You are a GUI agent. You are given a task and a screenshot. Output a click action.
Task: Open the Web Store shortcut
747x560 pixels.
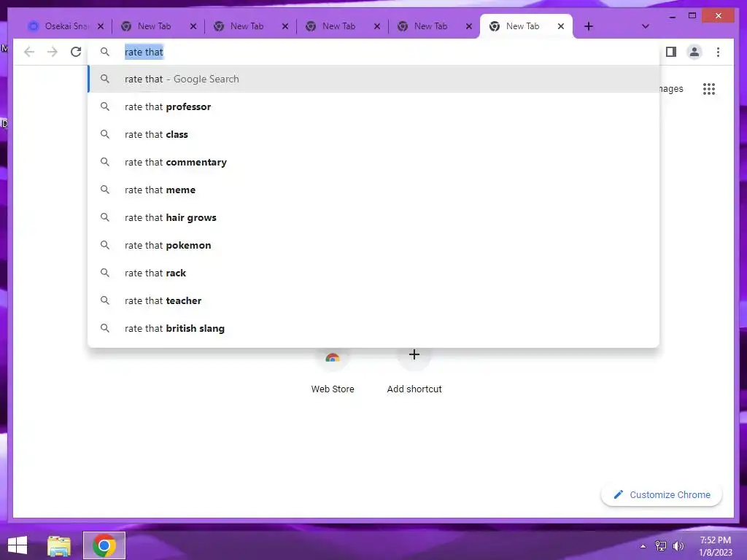pyautogui.click(x=333, y=371)
